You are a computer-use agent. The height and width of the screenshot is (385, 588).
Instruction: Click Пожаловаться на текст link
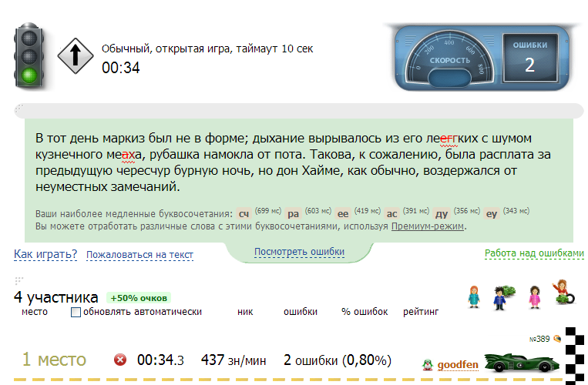pyautogui.click(x=139, y=255)
